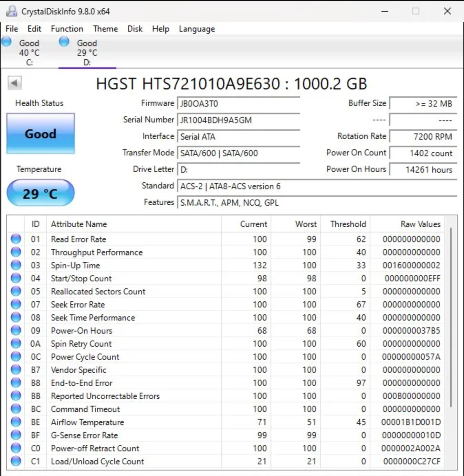Click status orb of Seek Time Performance row
This screenshot has height=476, width=464.
pyautogui.click(x=16, y=317)
